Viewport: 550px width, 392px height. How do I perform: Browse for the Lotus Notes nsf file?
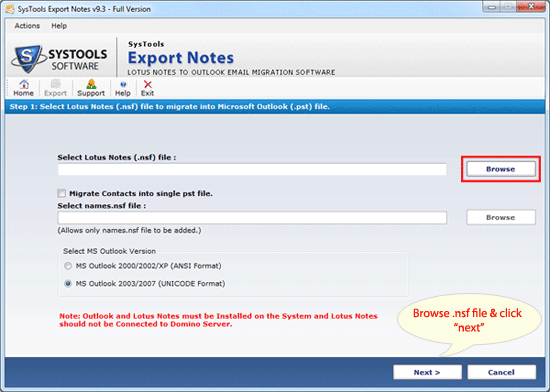pyautogui.click(x=501, y=169)
